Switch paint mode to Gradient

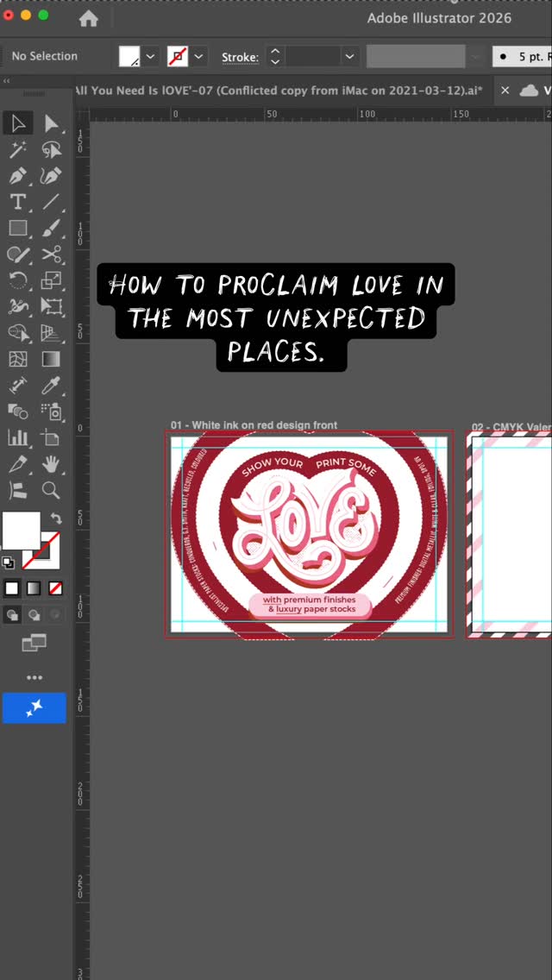34,588
